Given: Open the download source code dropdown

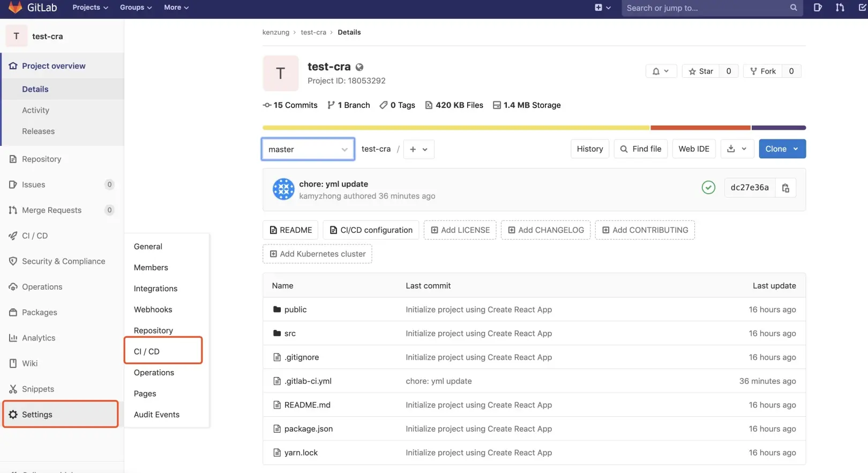Looking at the screenshot, I should [x=737, y=149].
